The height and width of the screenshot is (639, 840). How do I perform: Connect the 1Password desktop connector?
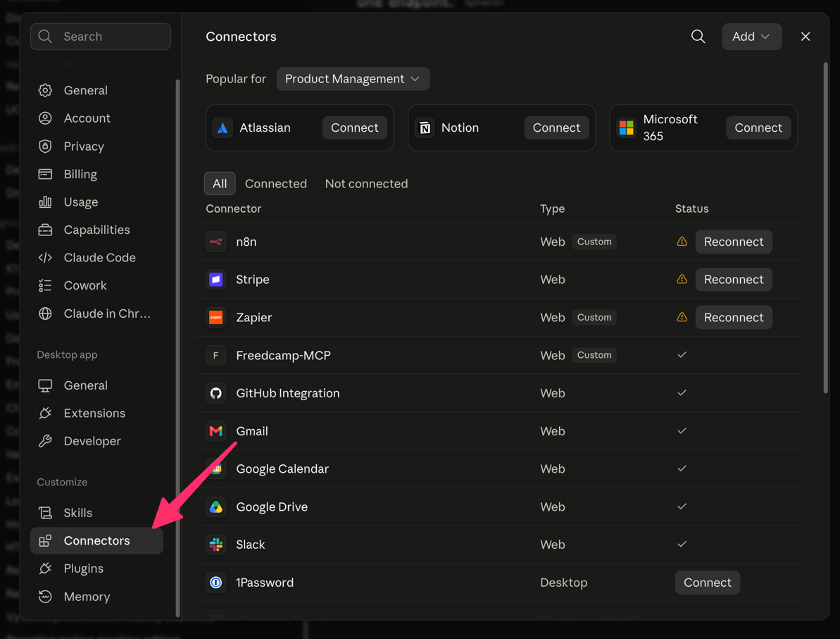[x=707, y=582]
